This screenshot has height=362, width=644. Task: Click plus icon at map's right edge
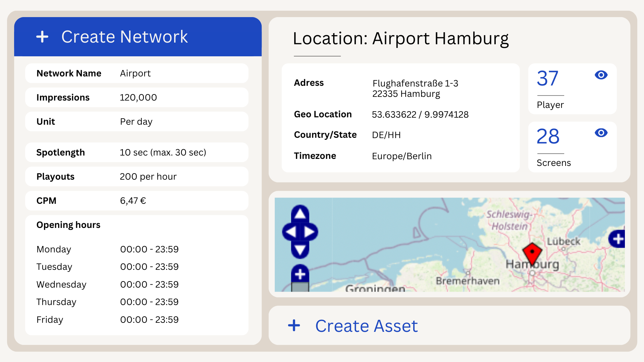[x=618, y=239]
